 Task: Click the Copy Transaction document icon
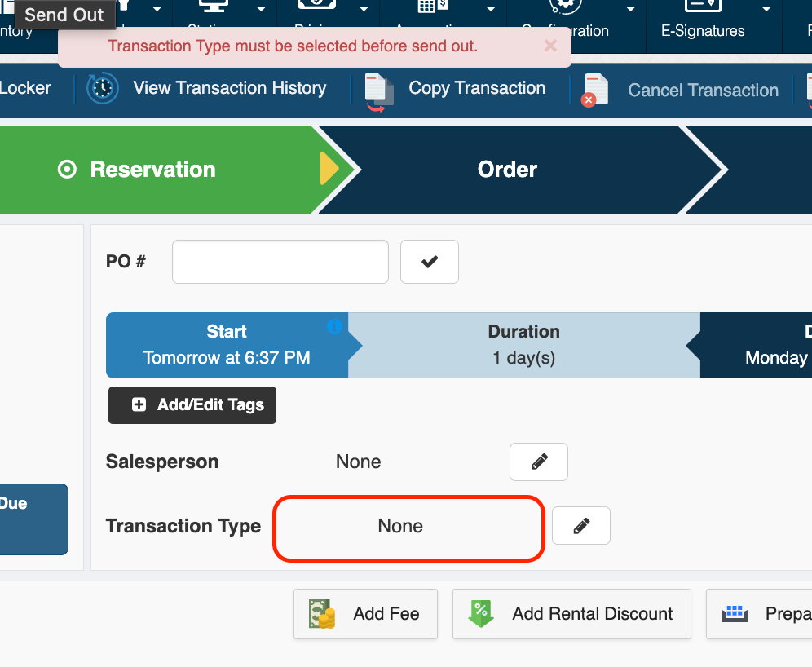[x=378, y=90]
